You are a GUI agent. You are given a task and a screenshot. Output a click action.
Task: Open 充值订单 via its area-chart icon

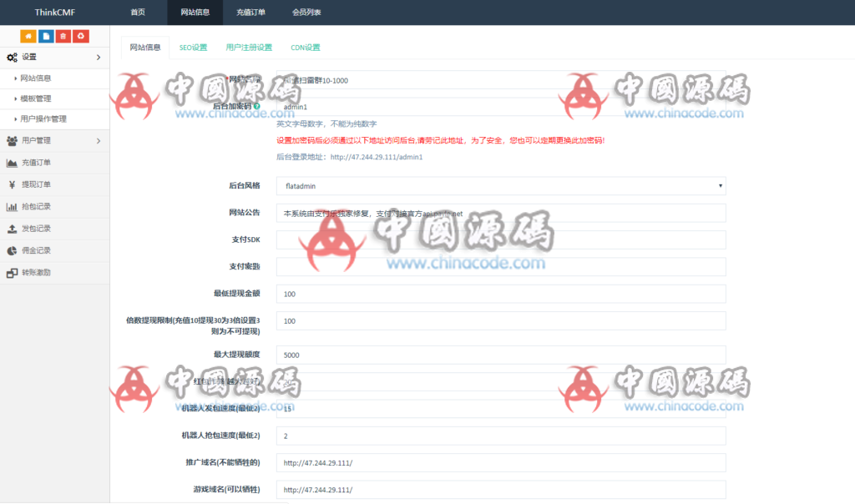[x=12, y=163]
